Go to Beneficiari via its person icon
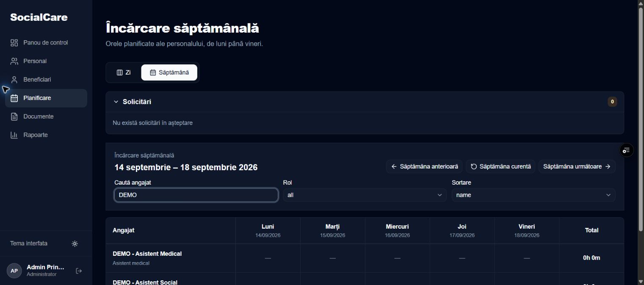Screen dimensions: 644x285 point(14,80)
